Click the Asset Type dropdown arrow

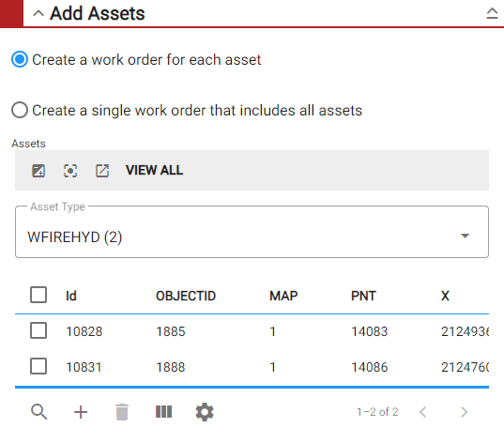point(465,236)
